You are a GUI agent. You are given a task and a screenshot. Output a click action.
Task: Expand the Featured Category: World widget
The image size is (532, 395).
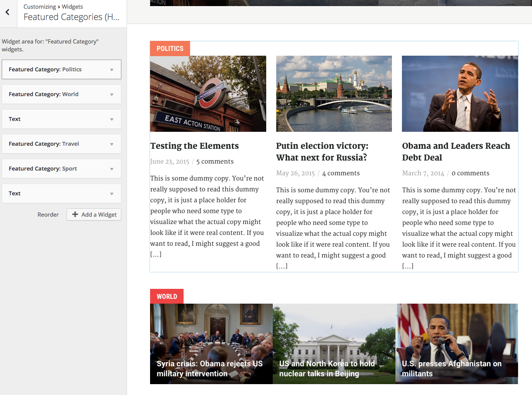(61, 94)
